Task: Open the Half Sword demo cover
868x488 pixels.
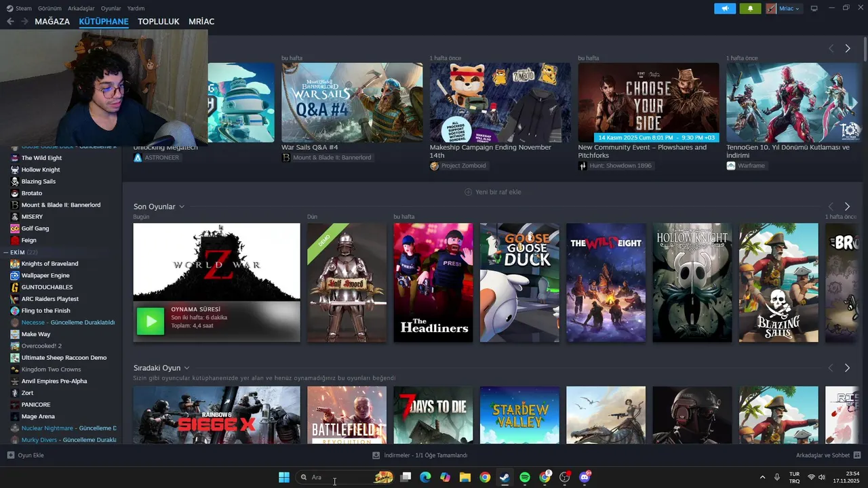Action: pyautogui.click(x=347, y=283)
